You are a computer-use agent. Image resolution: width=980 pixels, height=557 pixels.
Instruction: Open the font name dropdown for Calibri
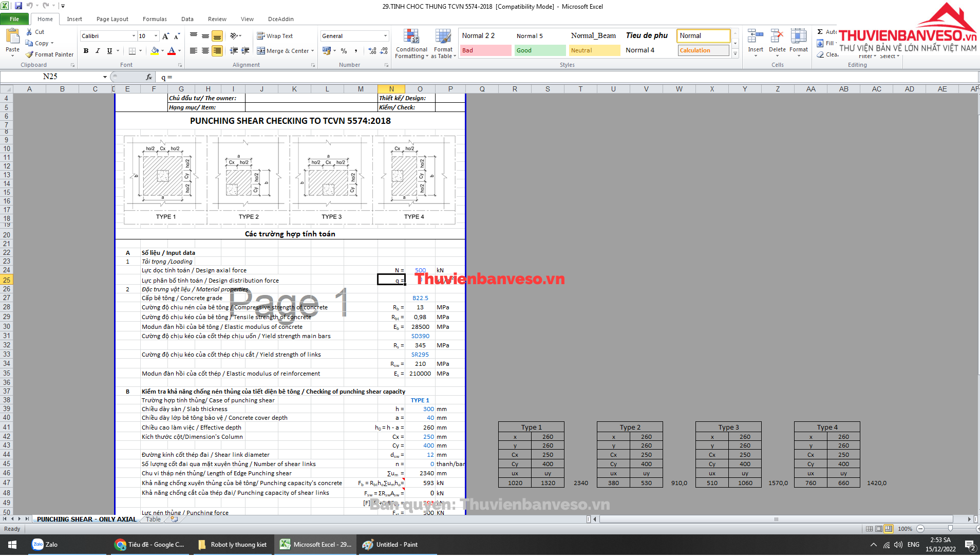point(134,36)
